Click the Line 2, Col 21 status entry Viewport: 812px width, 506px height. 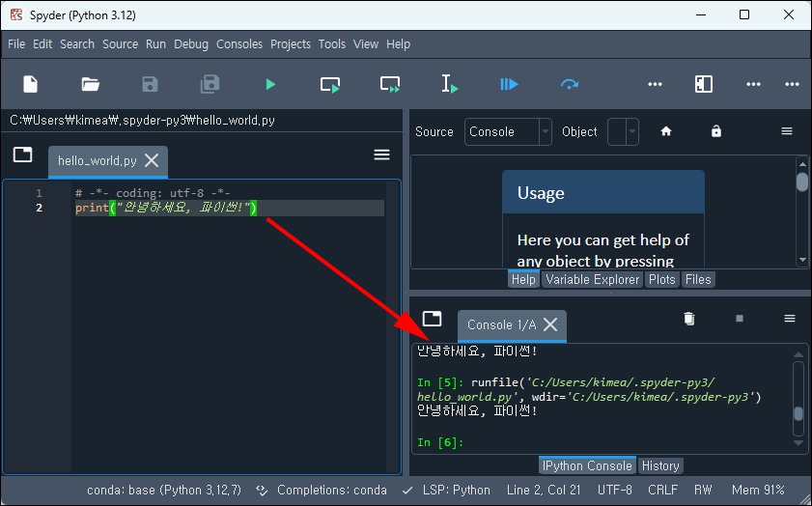point(544,490)
